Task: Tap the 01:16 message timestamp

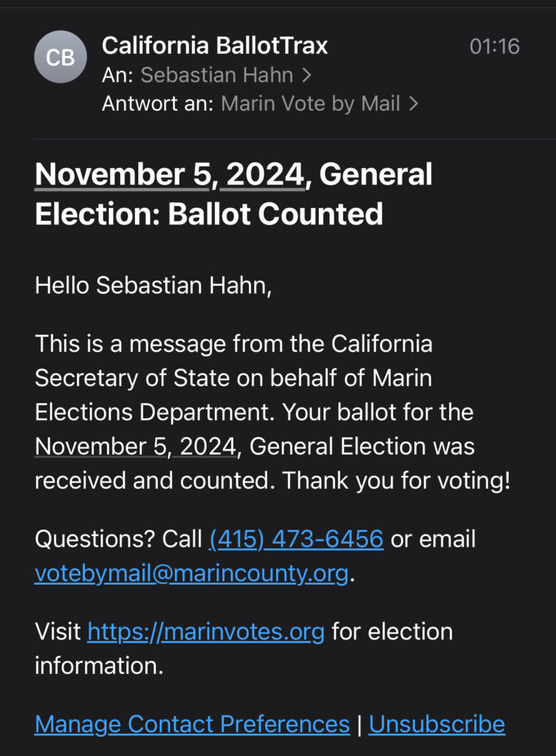Action: pos(494,47)
